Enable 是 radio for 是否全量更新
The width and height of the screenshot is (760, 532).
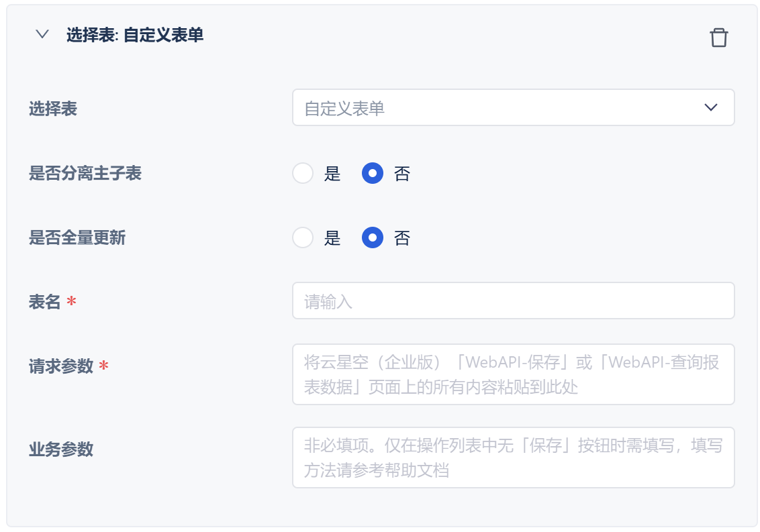coord(303,238)
